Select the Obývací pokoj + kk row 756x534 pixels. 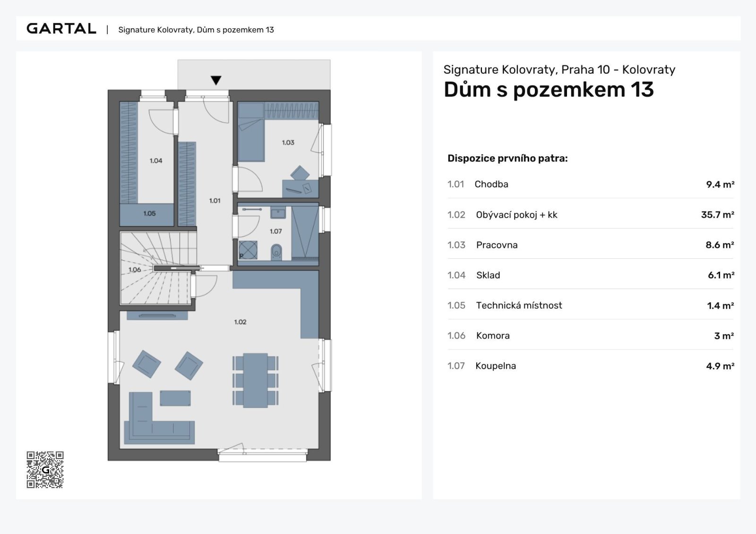point(591,215)
